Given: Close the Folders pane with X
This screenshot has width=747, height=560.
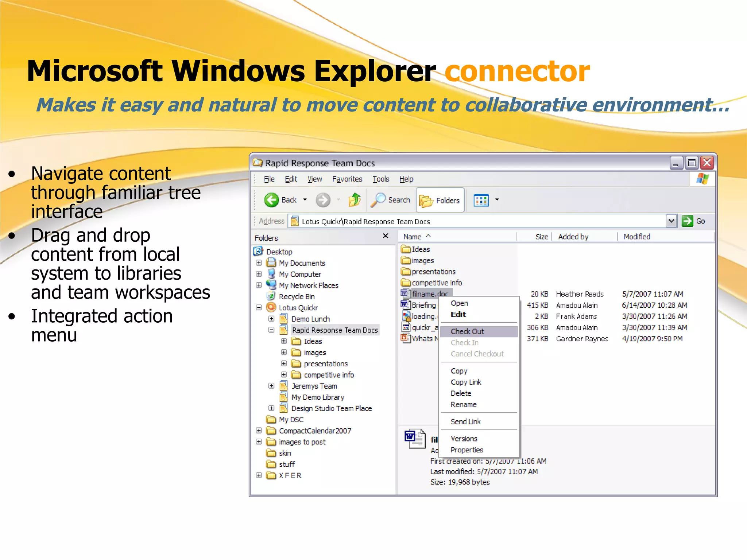Looking at the screenshot, I should pos(386,236).
